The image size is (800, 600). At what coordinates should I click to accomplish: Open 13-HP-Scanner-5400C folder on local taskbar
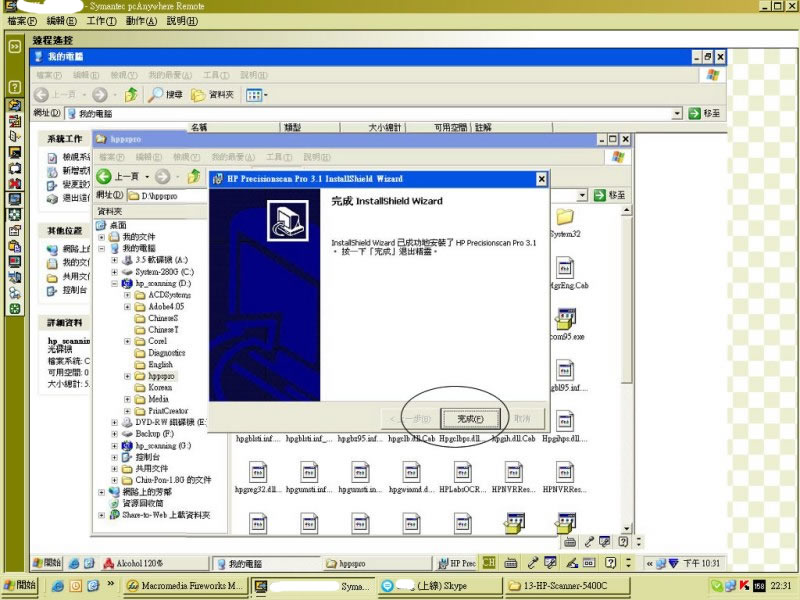tap(566, 586)
